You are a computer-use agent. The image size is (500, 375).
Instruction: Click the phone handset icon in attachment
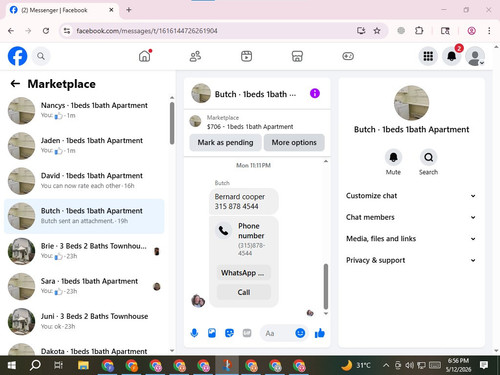click(x=224, y=230)
